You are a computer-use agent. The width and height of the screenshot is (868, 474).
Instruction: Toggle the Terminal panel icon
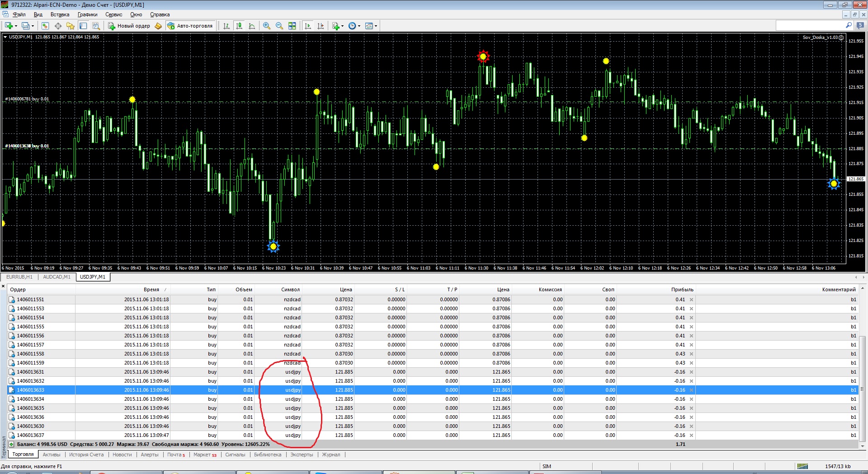(x=83, y=26)
